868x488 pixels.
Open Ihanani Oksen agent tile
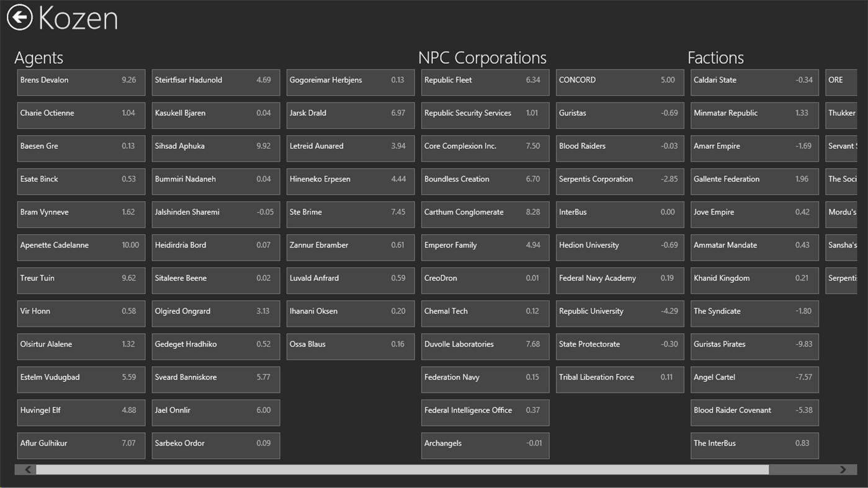coord(351,313)
